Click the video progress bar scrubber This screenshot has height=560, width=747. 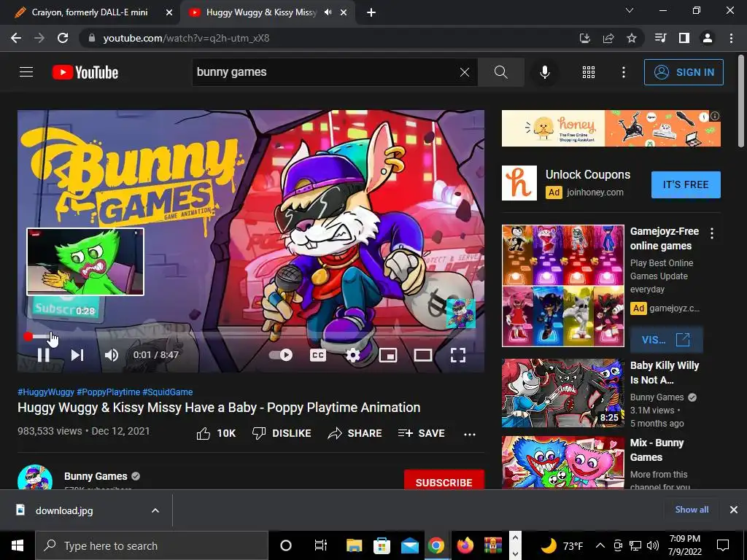click(28, 337)
